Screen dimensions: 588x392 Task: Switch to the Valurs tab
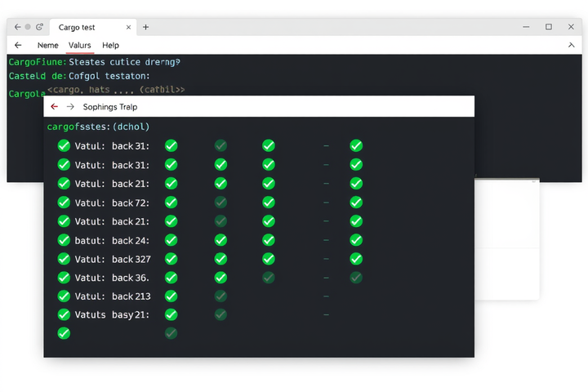click(x=79, y=46)
